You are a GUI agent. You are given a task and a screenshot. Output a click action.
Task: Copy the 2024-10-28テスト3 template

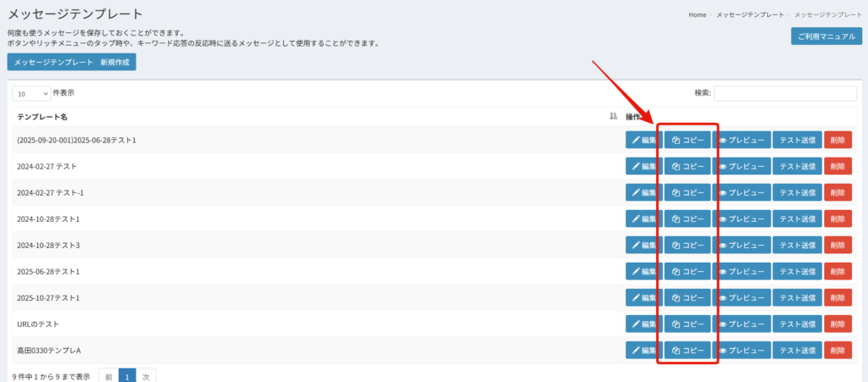tap(687, 246)
